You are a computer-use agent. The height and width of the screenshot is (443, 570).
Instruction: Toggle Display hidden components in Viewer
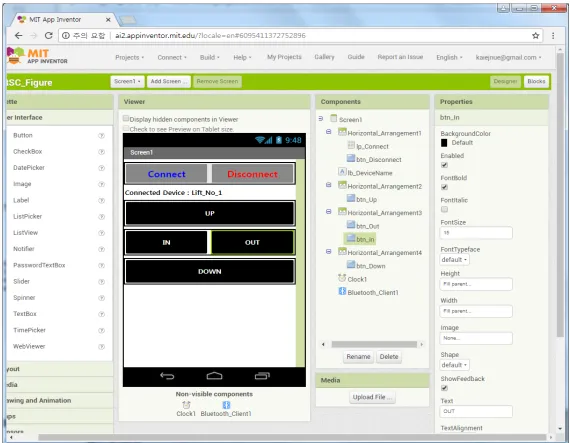point(126,118)
